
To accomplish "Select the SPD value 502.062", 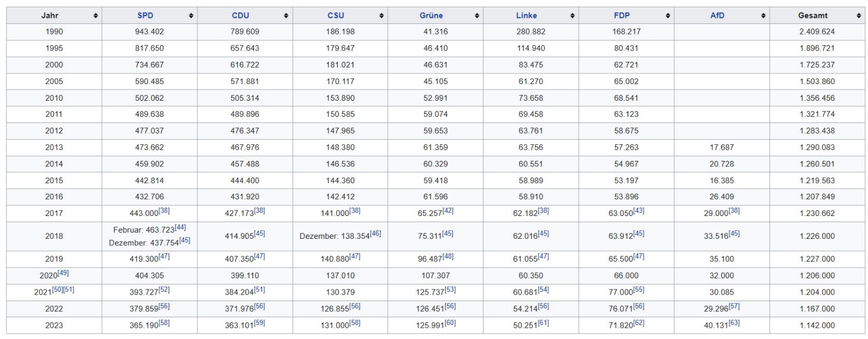I will click(x=150, y=98).
